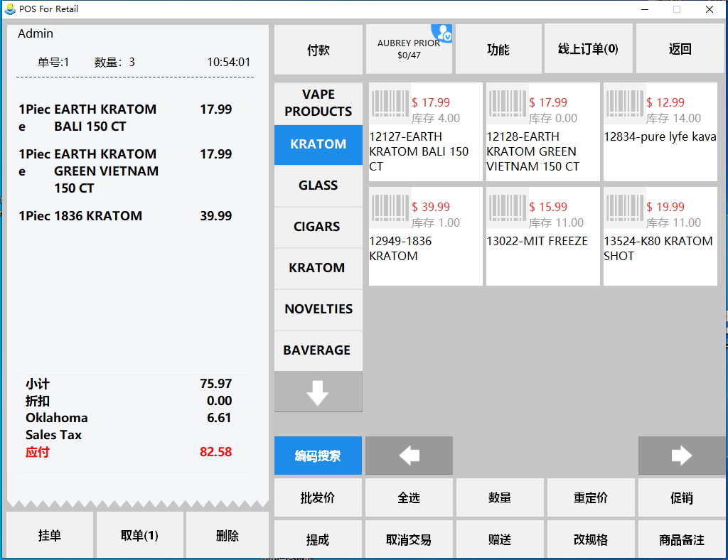Select the highlighted blue KRATOM category
Screen dimensions: 728x560
click(x=318, y=144)
